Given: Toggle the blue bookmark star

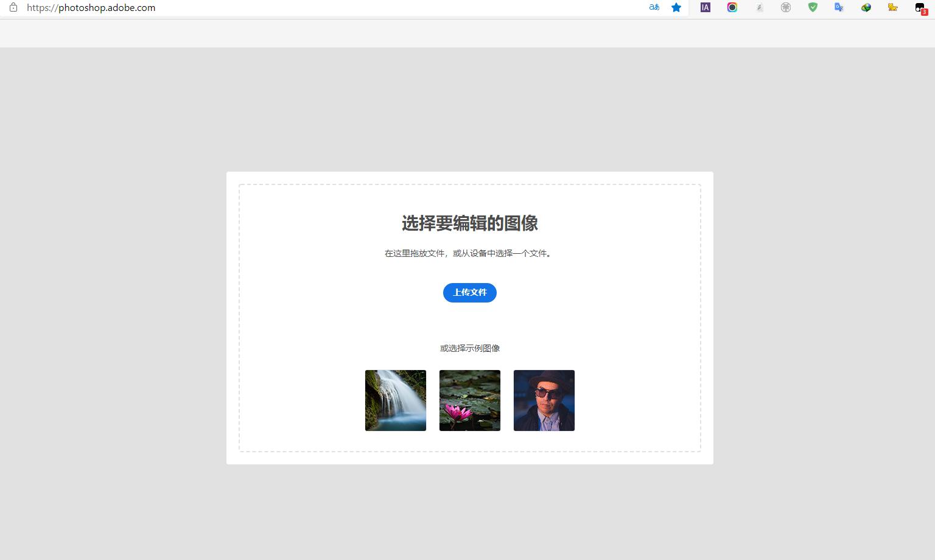Looking at the screenshot, I should pos(676,7).
